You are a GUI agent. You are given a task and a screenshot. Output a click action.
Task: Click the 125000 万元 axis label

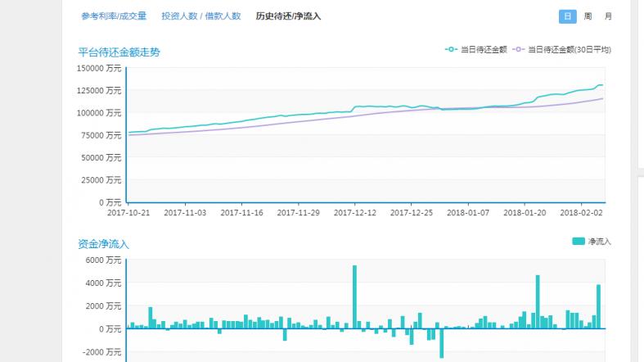coord(99,90)
